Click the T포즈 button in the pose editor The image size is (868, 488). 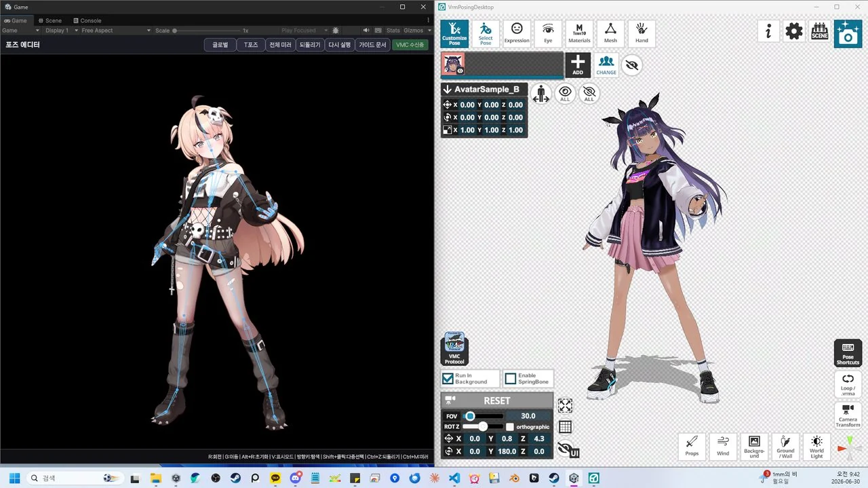tap(251, 45)
